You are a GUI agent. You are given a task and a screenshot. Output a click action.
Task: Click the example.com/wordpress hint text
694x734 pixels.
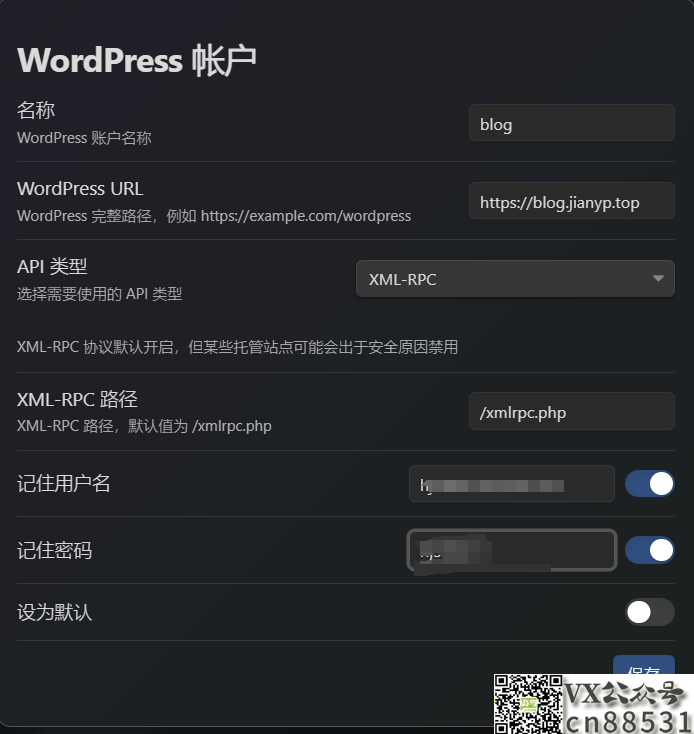click(214, 216)
